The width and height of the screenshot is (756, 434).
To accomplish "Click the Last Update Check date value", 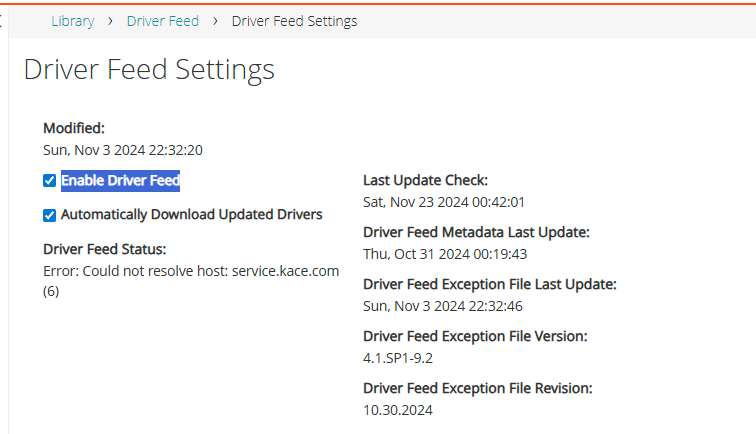I will (x=443, y=202).
